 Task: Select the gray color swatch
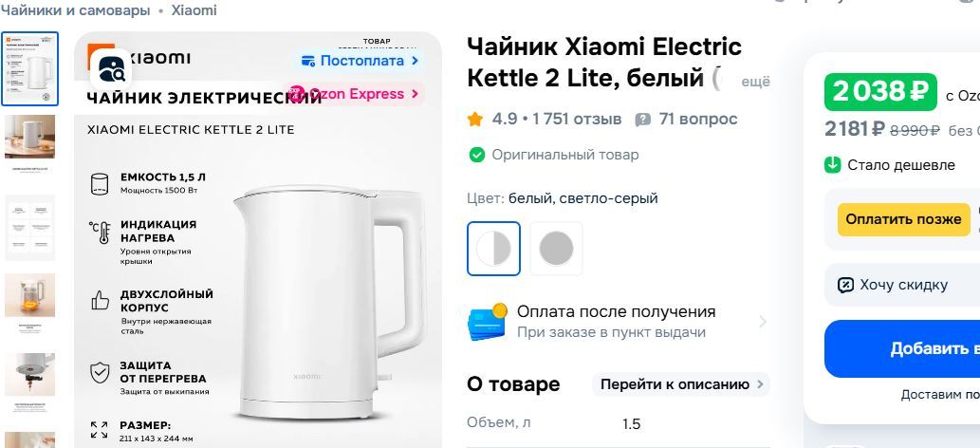coord(556,249)
